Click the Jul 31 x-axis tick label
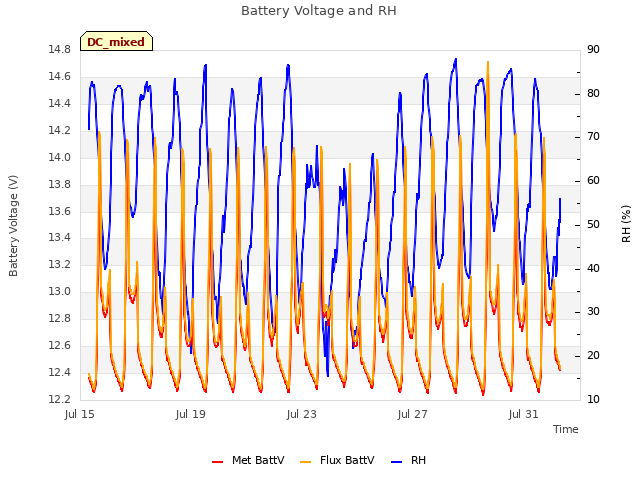Image resolution: width=640 pixels, height=480 pixels. (x=523, y=415)
